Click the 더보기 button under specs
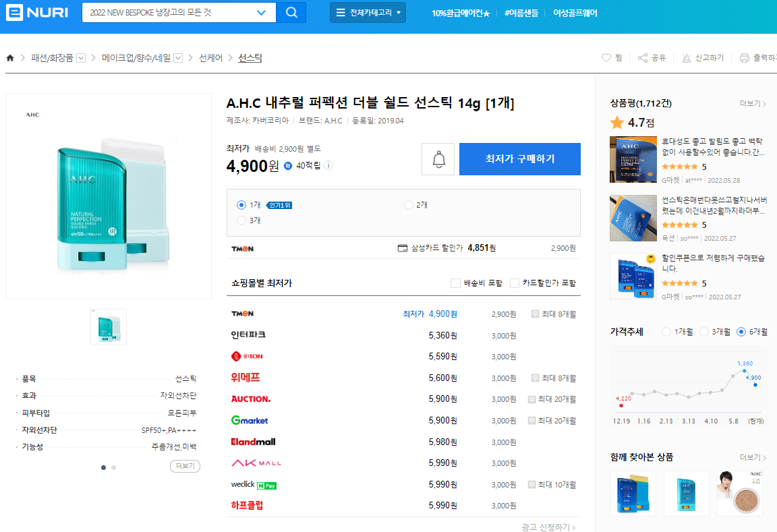This screenshot has height=532, width=777. point(185,466)
